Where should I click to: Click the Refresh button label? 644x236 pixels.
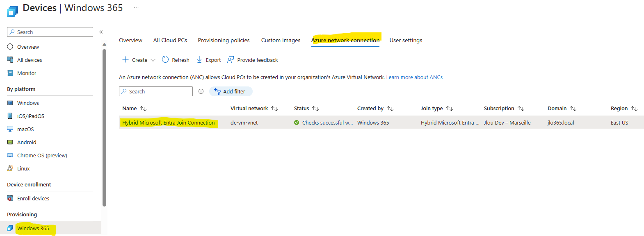(x=180, y=60)
